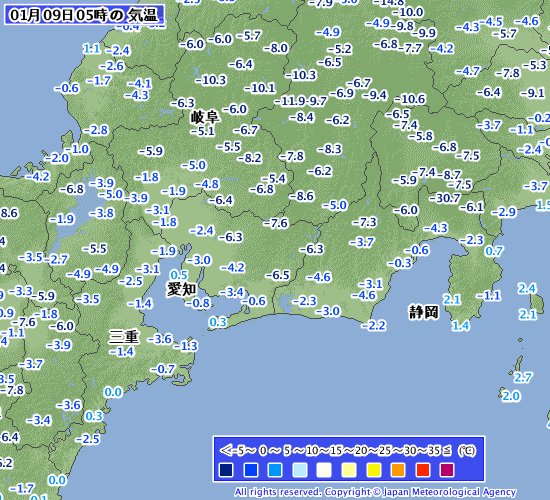The image size is (550, 500).
Task: Select the -8.4 temperature reading
Action: (302, 117)
